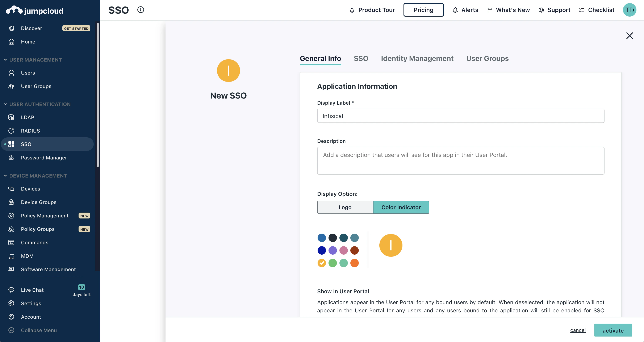The image size is (644, 342).
Task: Open the Discover rocket icon
Action: [x=12, y=28]
